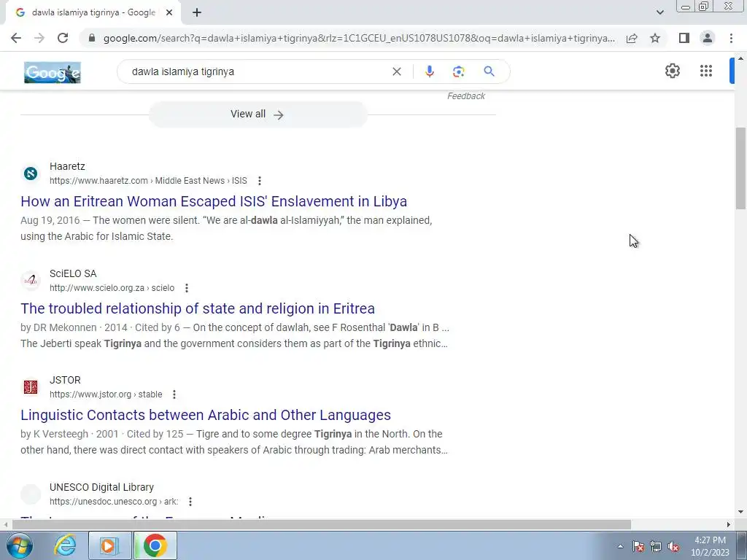Open the SciELO SA result options menu

point(187,288)
